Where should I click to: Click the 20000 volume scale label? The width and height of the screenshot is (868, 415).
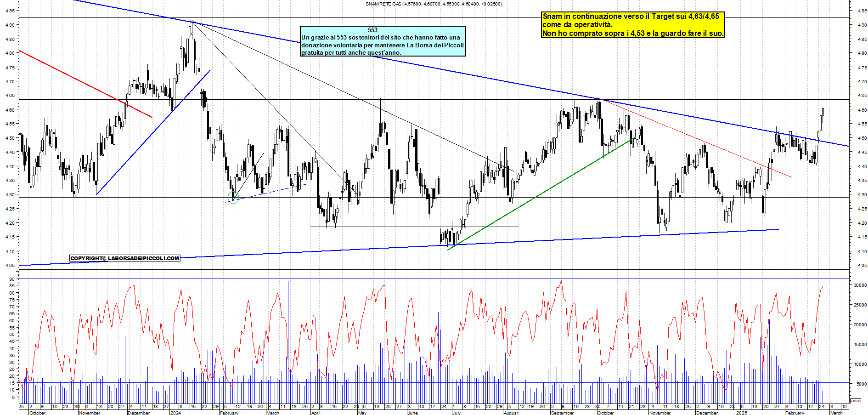tap(860, 324)
